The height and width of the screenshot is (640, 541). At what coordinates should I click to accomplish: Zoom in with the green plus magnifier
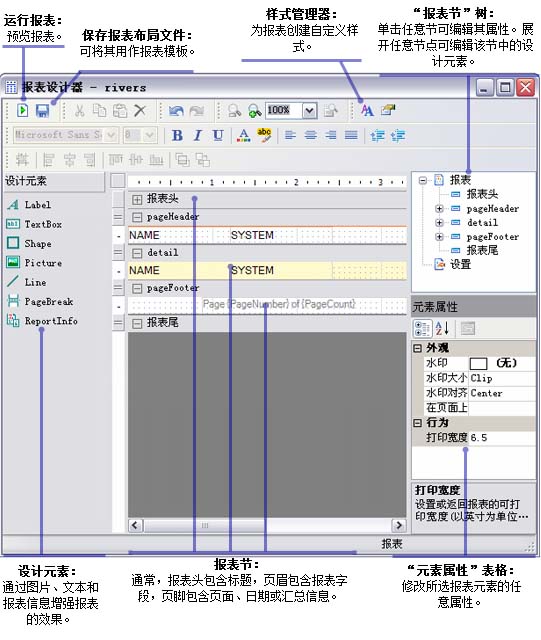click(254, 111)
